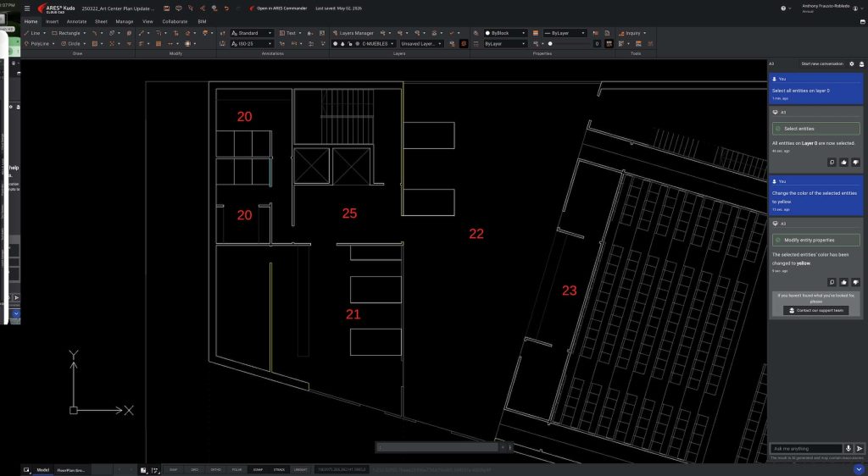
Task: Click the Modify entity properties action chip
Action: [x=816, y=240]
